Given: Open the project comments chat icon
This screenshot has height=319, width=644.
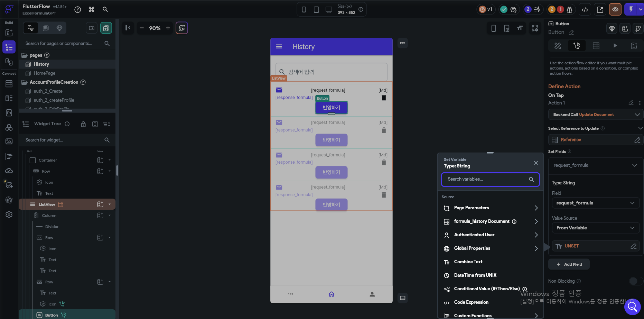Looking at the screenshot, I should (x=513, y=10).
